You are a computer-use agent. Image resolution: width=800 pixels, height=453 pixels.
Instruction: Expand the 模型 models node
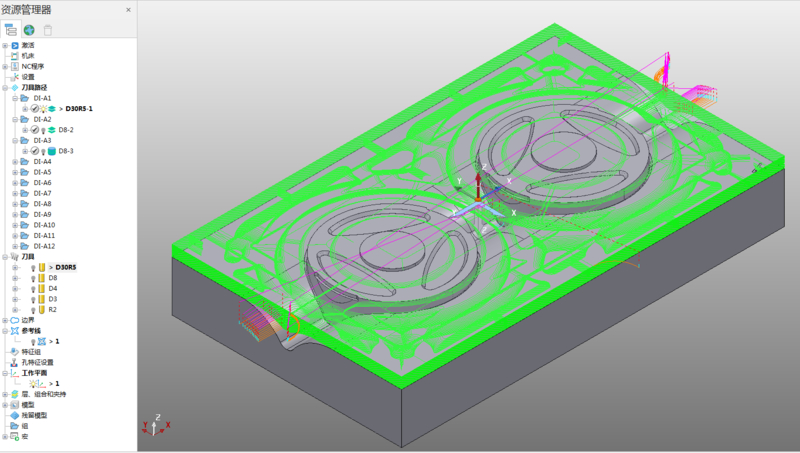[x=5, y=405]
